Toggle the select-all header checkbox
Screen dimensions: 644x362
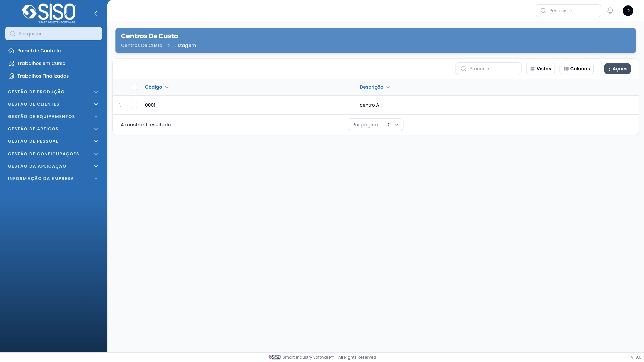[134, 87]
